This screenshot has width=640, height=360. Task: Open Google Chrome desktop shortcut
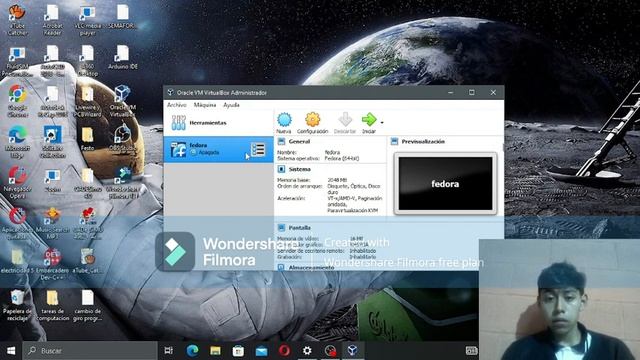17,102
